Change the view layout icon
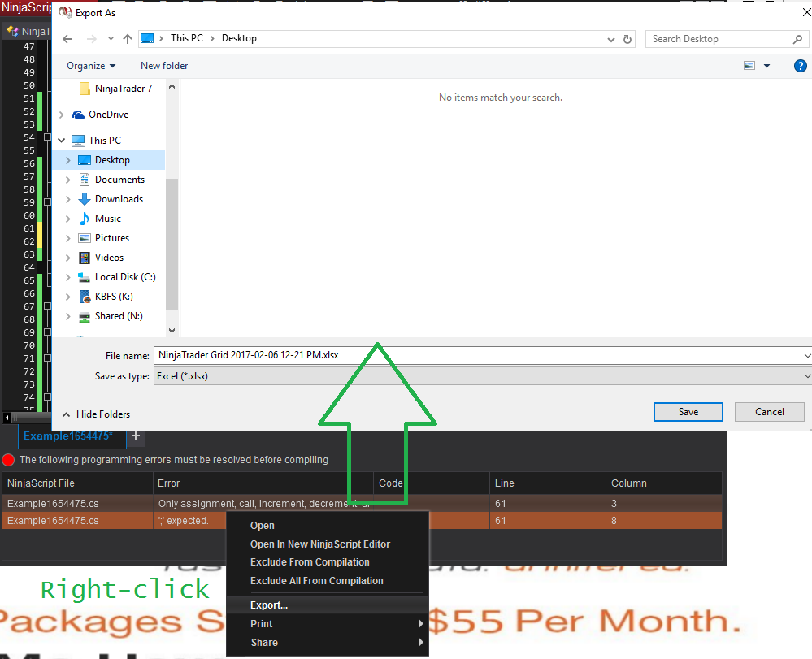The height and width of the screenshot is (659, 812). [749, 66]
